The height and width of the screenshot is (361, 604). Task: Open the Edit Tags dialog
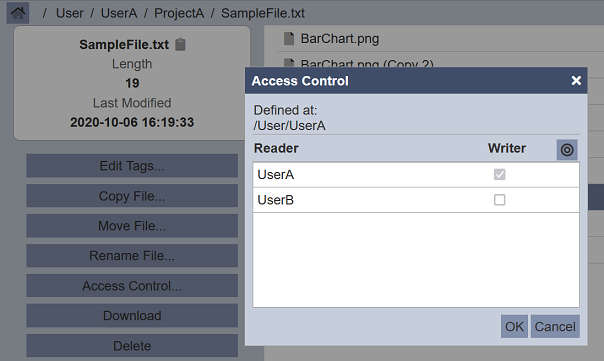132,166
